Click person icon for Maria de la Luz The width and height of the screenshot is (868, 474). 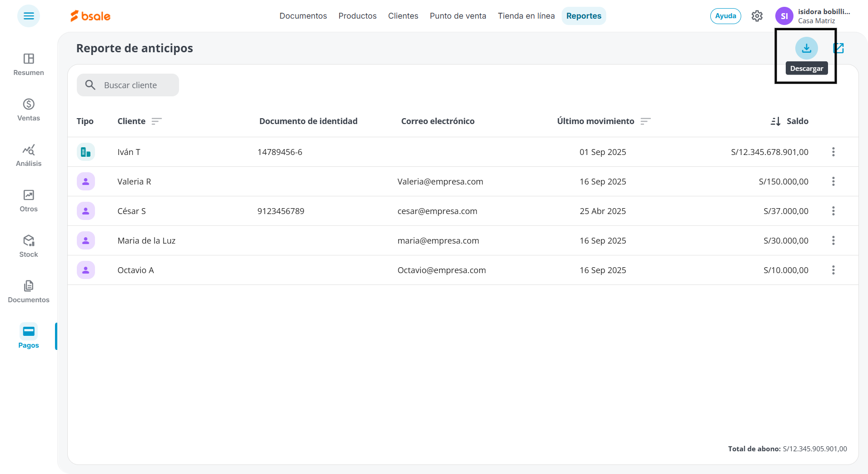(86, 240)
